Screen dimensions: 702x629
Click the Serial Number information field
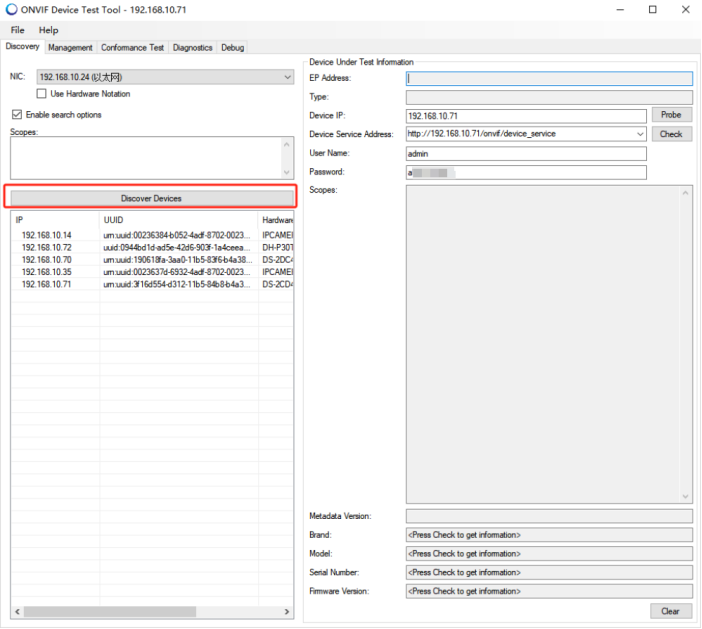(549, 572)
